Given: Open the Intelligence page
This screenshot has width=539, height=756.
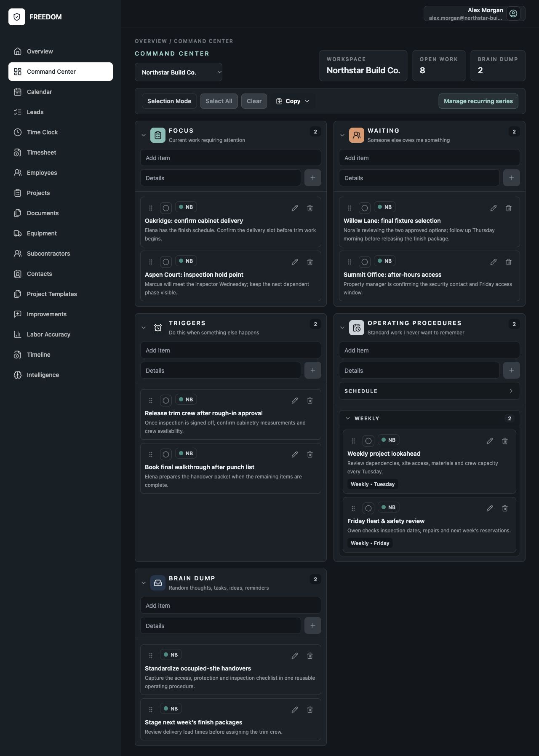Looking at the screenshot, I should click(61, 375).
